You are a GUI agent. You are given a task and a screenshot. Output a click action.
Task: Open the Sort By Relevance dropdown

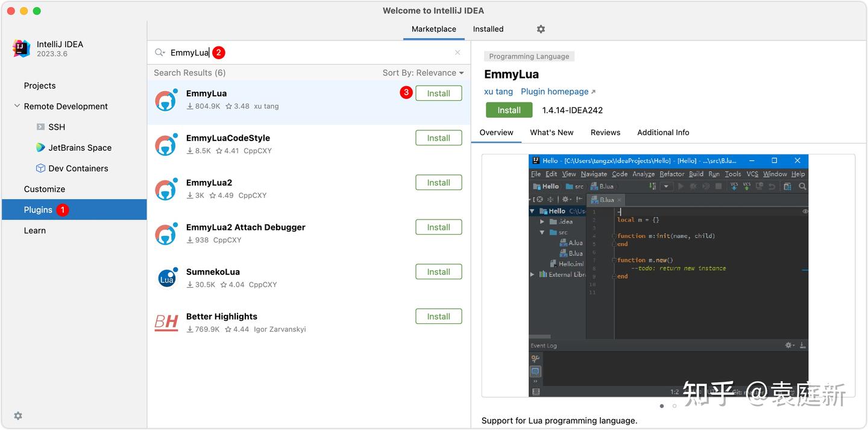pyautogui.click(x=423, y=72)
